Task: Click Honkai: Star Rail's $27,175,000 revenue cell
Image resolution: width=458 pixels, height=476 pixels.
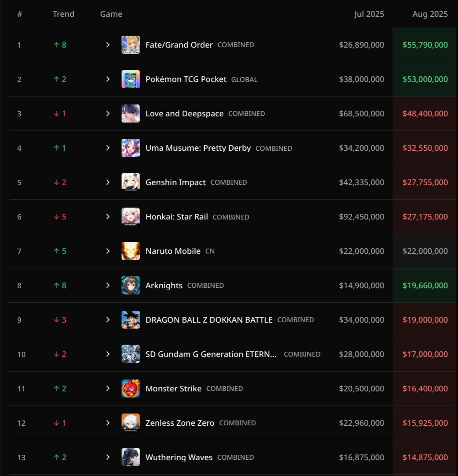Action: 425,217
